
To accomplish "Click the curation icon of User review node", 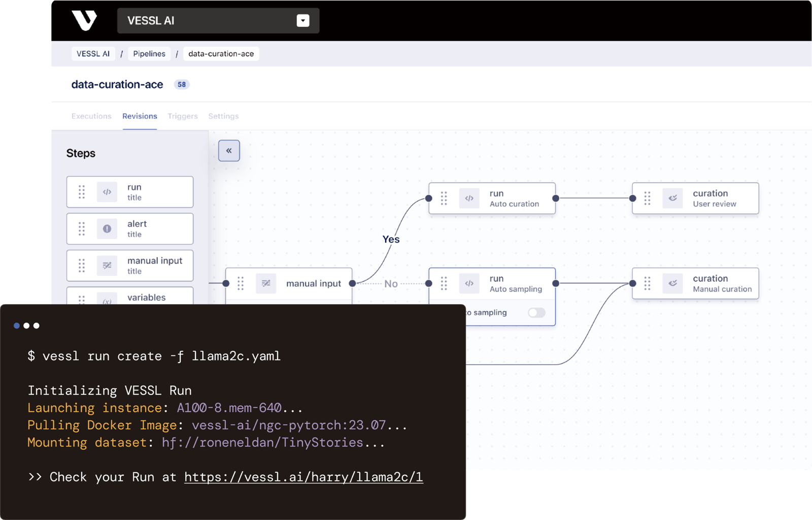I will tap(673, 198).
